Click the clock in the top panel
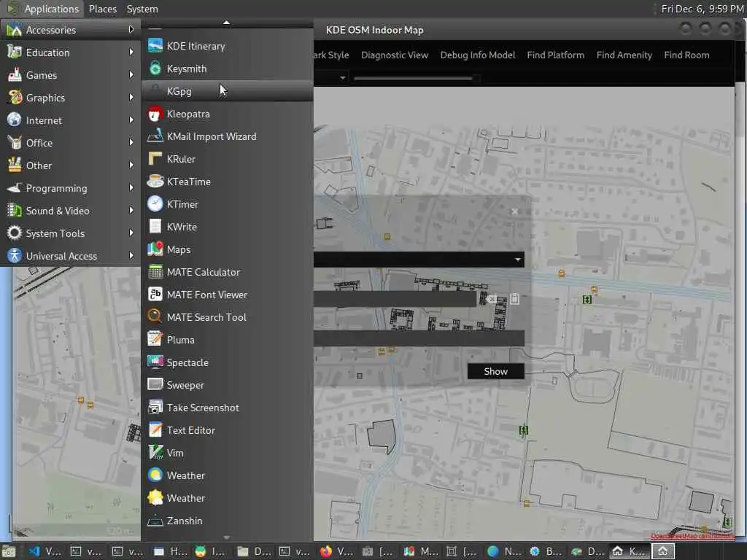 (x=703, y=9)
